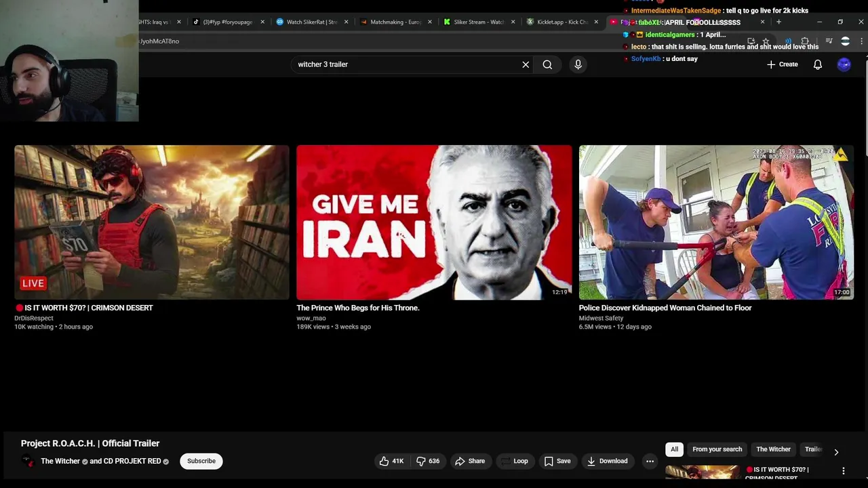
Task: Open DrDisRespect live stream thumbnail
Action: pyautogui.click(x=152, y=222)
